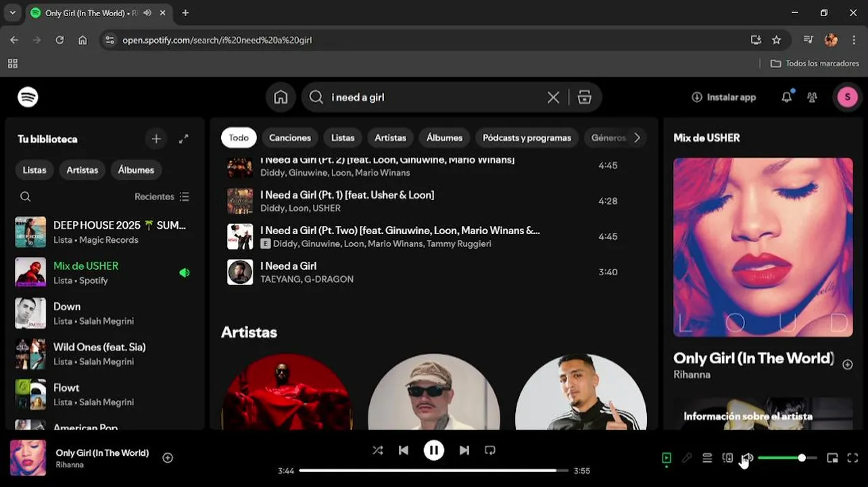
Task: Search within your library
Action: pyautogui.click(x=25, y=197)
